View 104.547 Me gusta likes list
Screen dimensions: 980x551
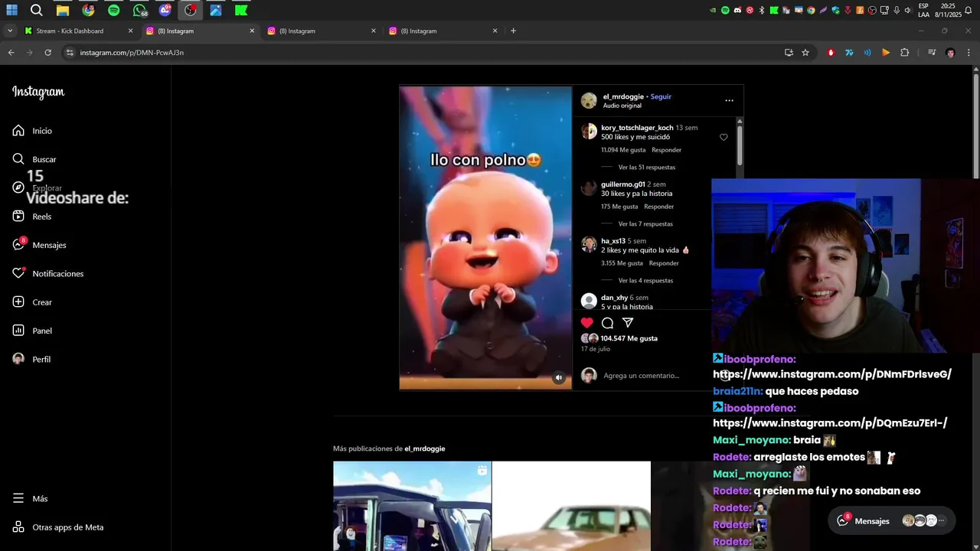point(629,338)
